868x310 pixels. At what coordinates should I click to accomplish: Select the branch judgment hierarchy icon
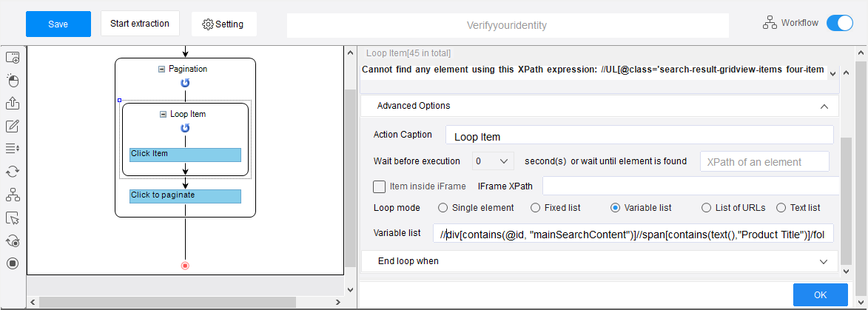12,195
